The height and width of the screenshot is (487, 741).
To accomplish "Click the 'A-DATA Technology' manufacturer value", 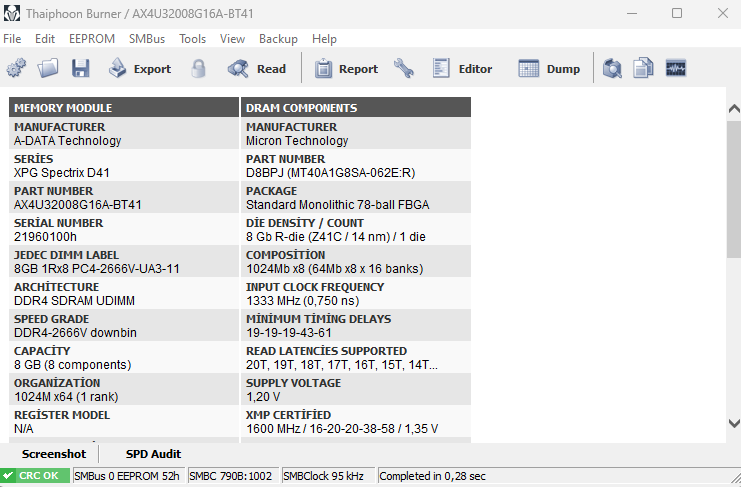I will click(68, 141).
